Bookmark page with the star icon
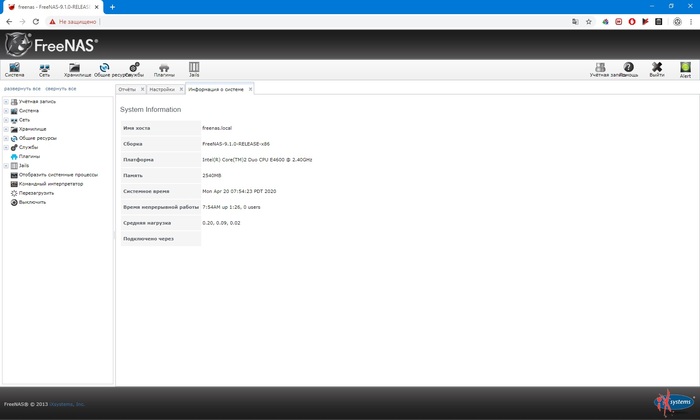Screen dimensions: 700x420 (x=589, y=21)
